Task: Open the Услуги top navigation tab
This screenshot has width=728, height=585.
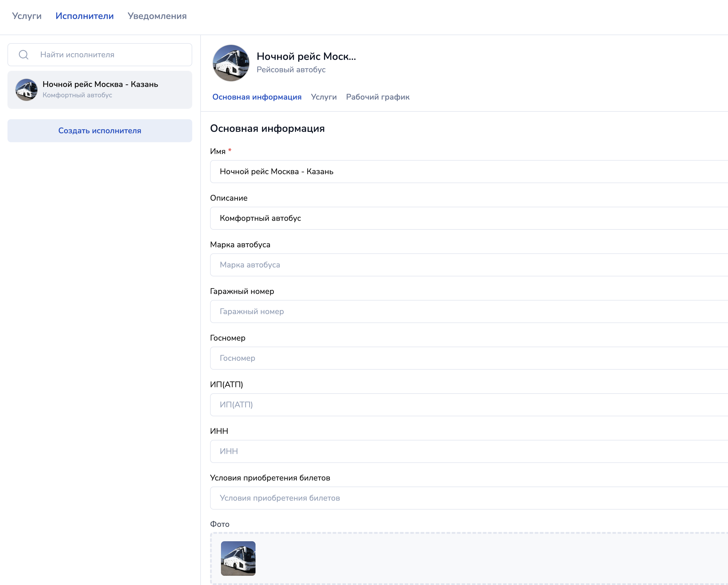Action: point(27,16)
